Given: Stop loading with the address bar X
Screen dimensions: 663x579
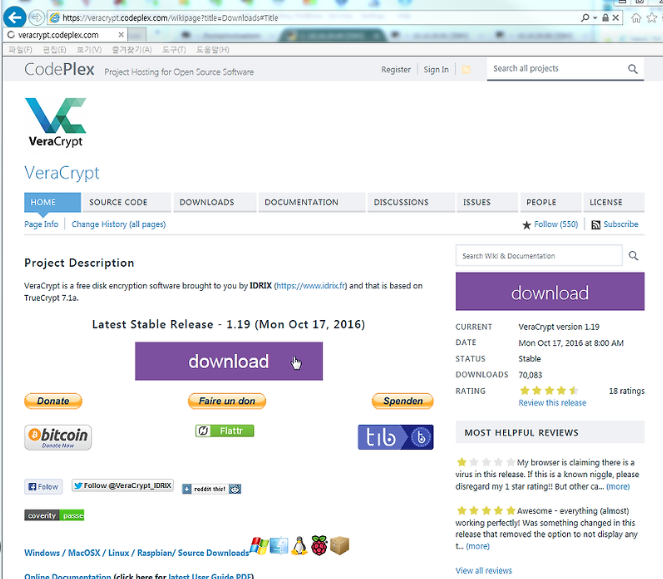Looking at the screenshot, I should (616, 18).
